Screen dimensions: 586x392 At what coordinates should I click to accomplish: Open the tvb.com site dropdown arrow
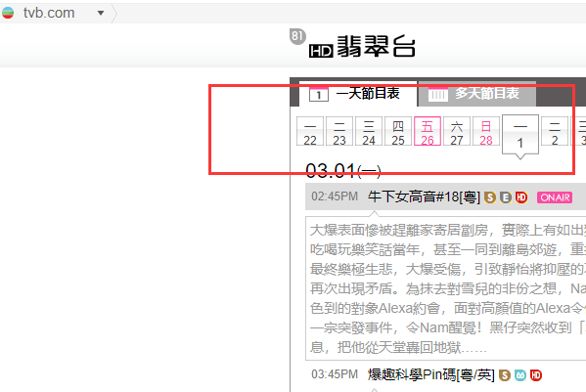(x=101, y=13)
